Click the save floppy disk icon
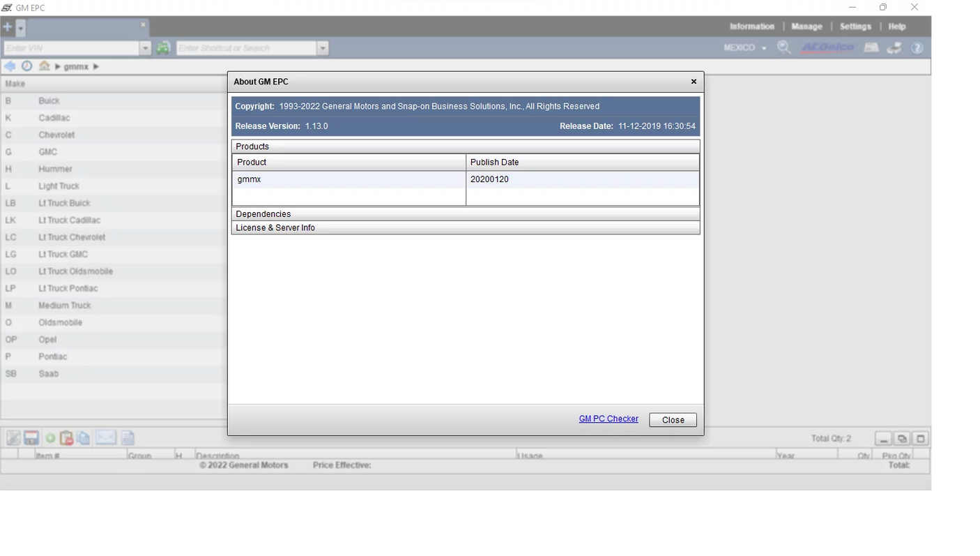The image size is (980, 556). 31,438
